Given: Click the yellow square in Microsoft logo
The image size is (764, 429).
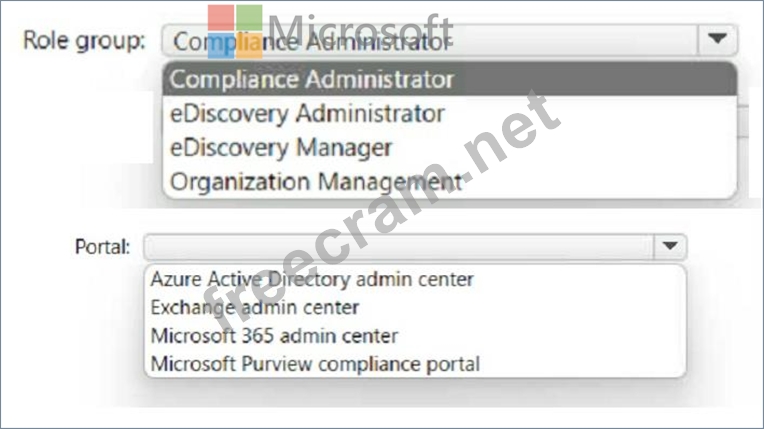Looking at the screenshot, I should (x=249, y=46).
